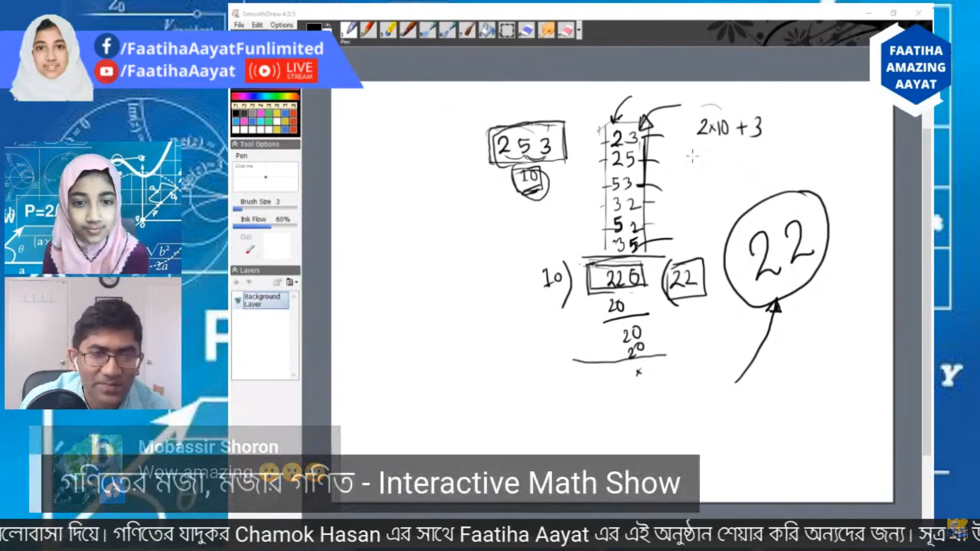Click the YouTube icon in the overlay

coord(106,71)
